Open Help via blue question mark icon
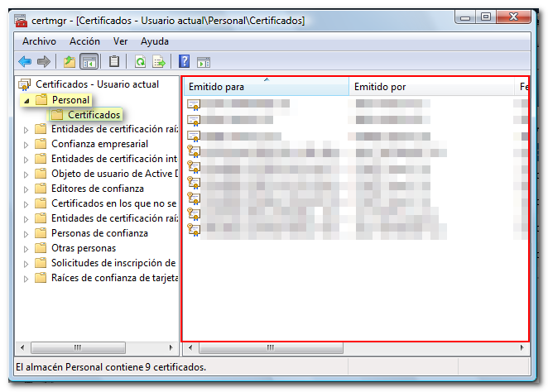The width and height of the screenshot is (548, 392). point(184,61)
